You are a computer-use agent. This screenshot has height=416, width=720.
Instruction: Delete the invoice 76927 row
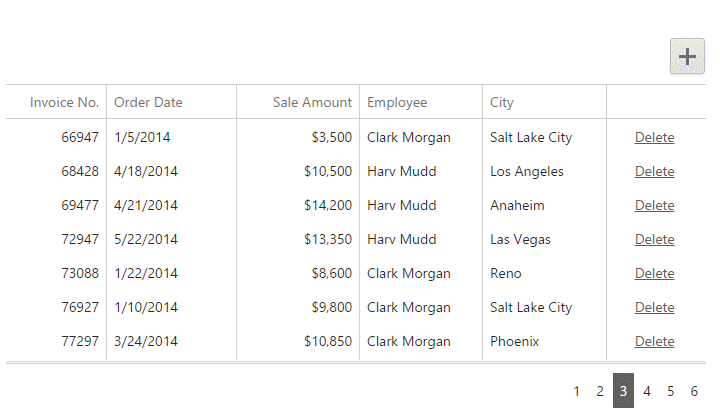[654, 307]
